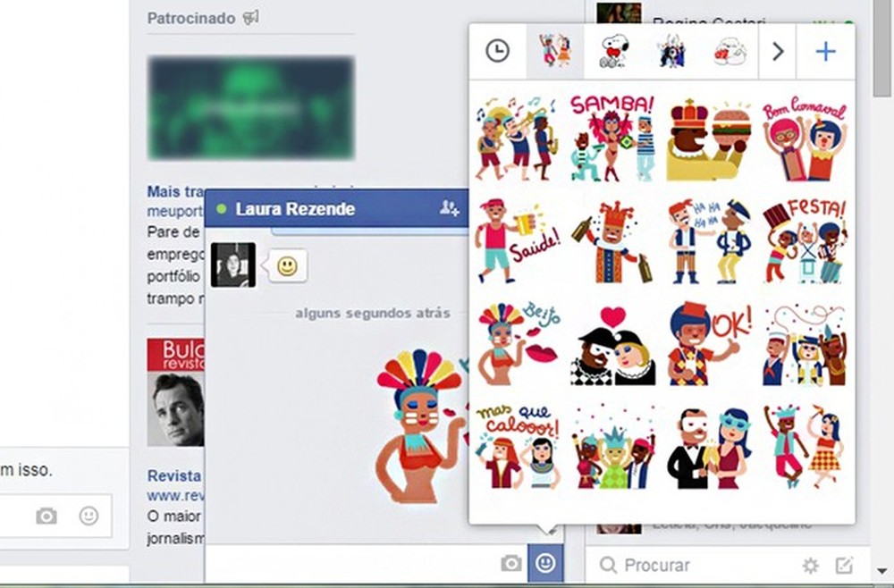Select the FESTA! sticker
Viewport: 894px width, 588px height.
[803, 241]
